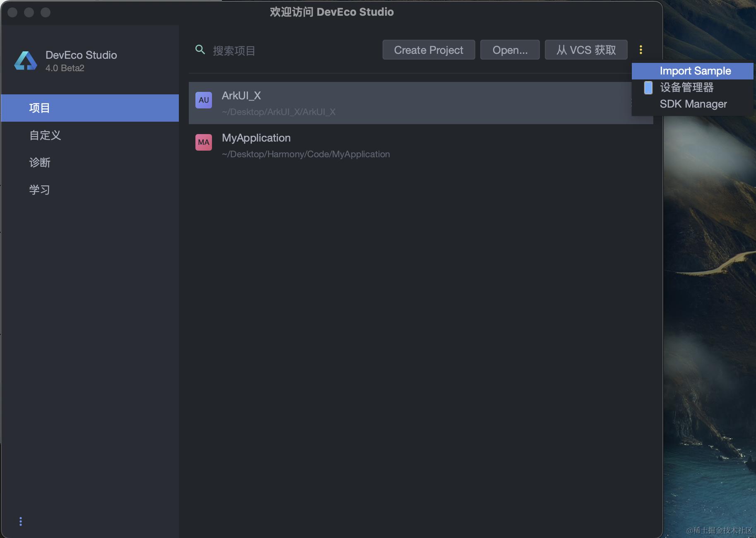Image resolution: width=756 pixels, height=538 pixels.
Task: Click the MA project icon for MyApplication
Action: click(x=204, y=142)
